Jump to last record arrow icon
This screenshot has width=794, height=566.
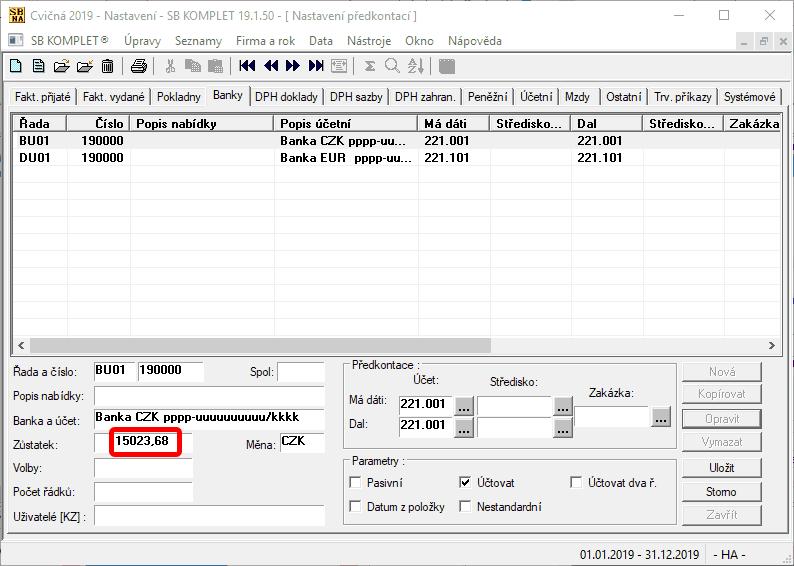click(316, 66)
